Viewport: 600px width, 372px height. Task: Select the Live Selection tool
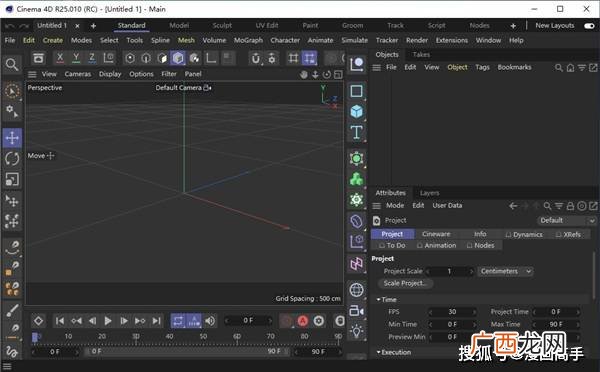pyautogui.click(x=12, y=91)
